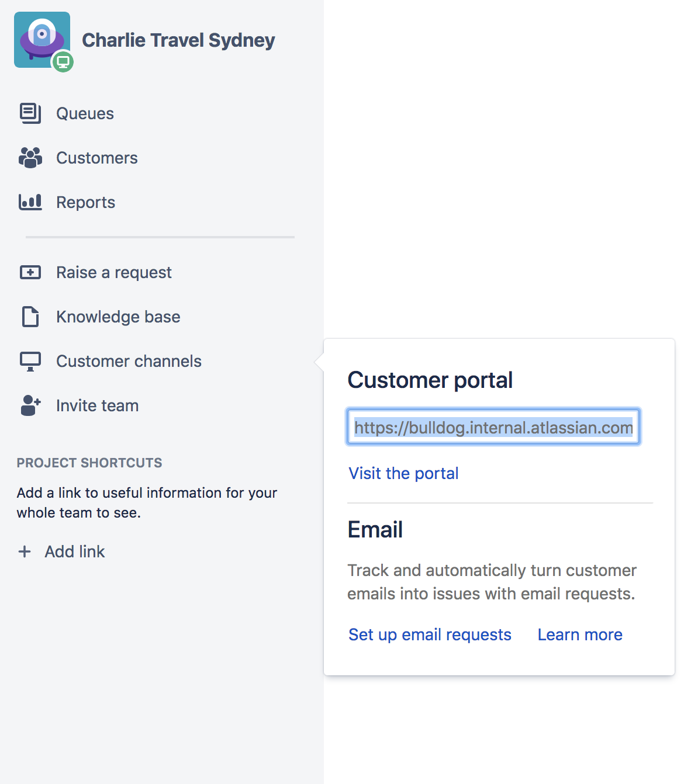Open the Queues section
Screen dimensions: 691x784
point(85,113)
